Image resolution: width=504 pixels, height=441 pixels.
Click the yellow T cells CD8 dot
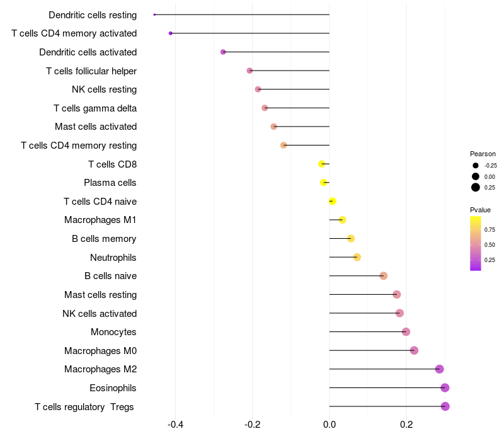pos(322,164)
